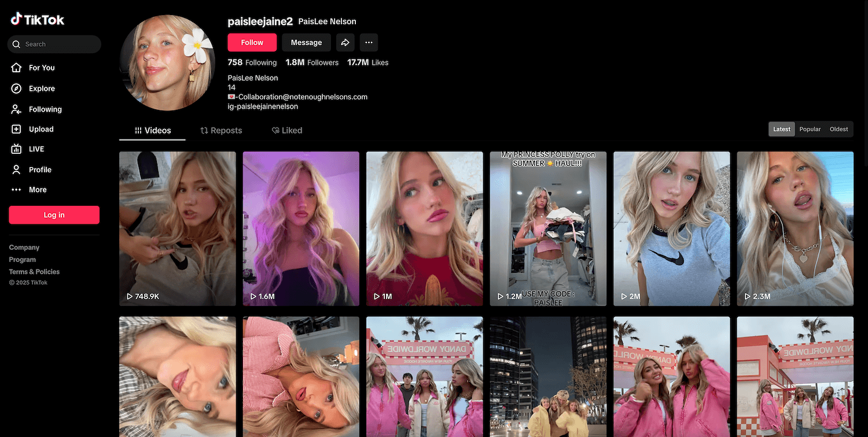Switch to the Reposts tab
This screenshot has height=437, width=868.
click(221, 131)
